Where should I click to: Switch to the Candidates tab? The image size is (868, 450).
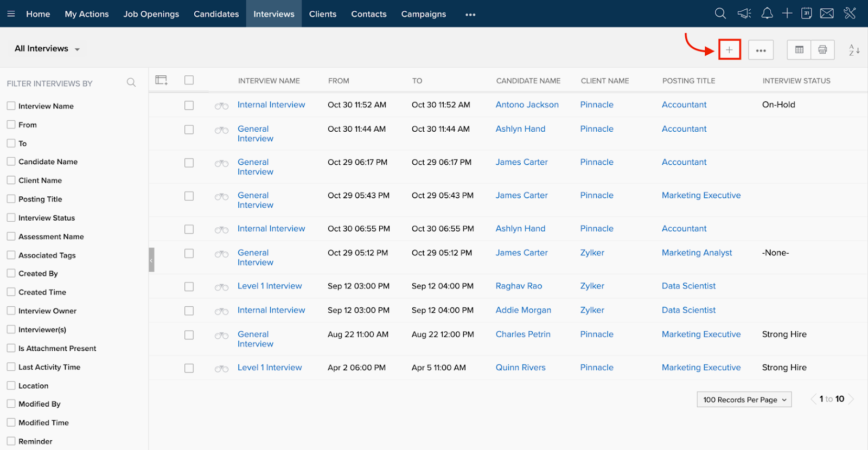[216, 14]
